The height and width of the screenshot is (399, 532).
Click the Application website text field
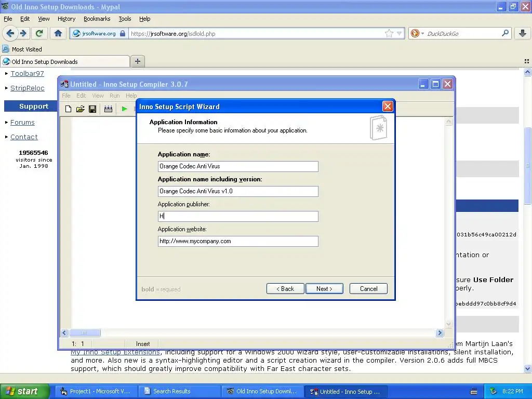238,241
